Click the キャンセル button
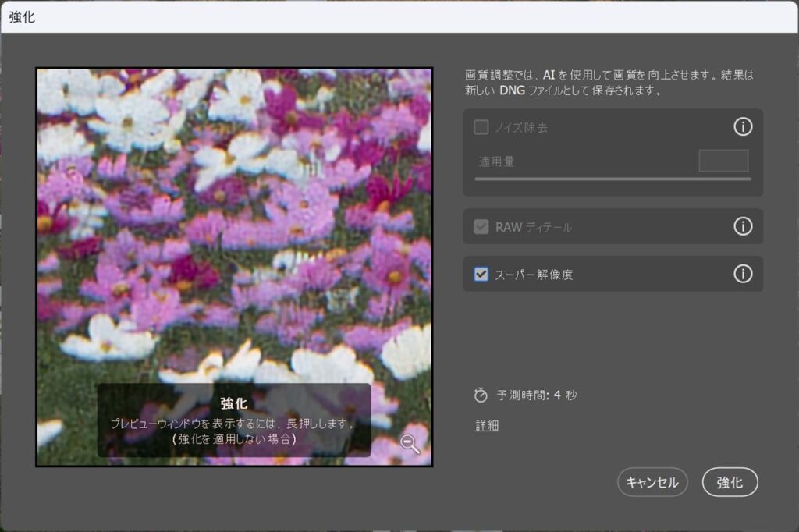The height and width of the screenshot is (532, 799). click(652, 482)
